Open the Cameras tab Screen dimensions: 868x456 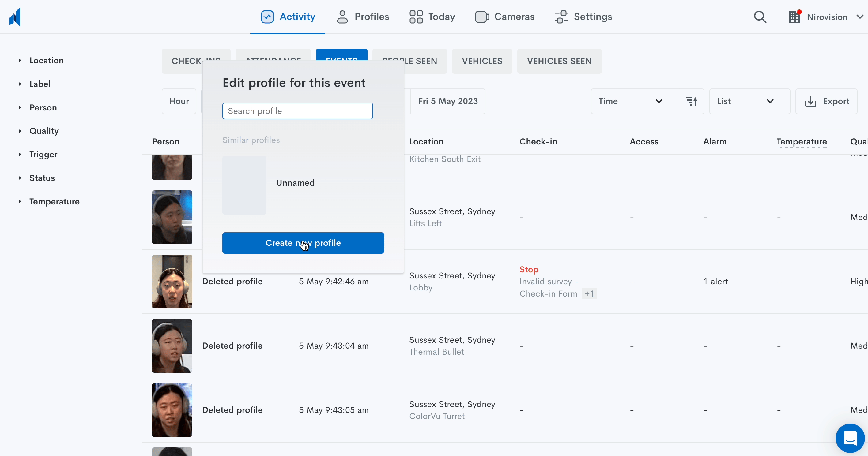coord(504,17)
